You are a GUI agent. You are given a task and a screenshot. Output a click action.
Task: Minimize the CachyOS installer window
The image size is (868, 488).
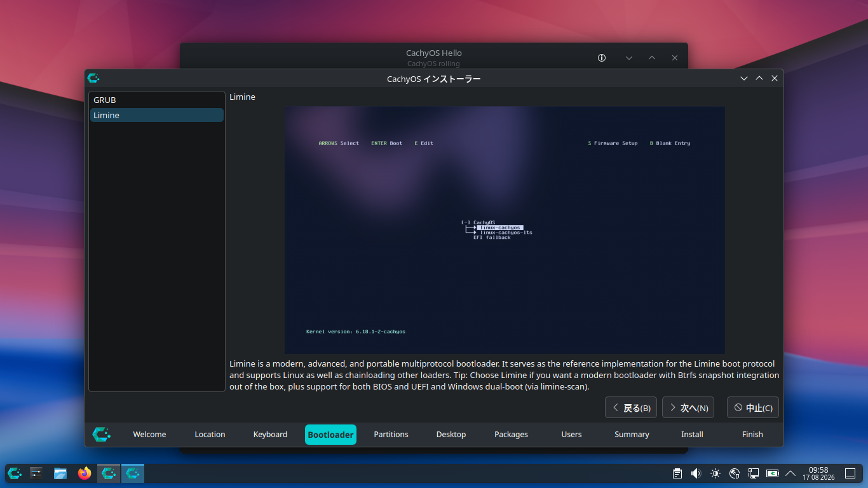[x=744, y=78]
